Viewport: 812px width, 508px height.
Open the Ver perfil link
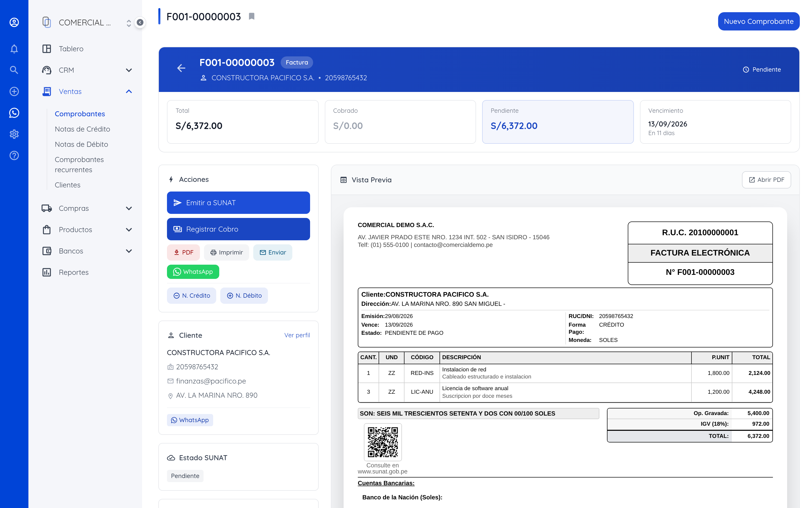pyautogui.click(x=297, y=335)
